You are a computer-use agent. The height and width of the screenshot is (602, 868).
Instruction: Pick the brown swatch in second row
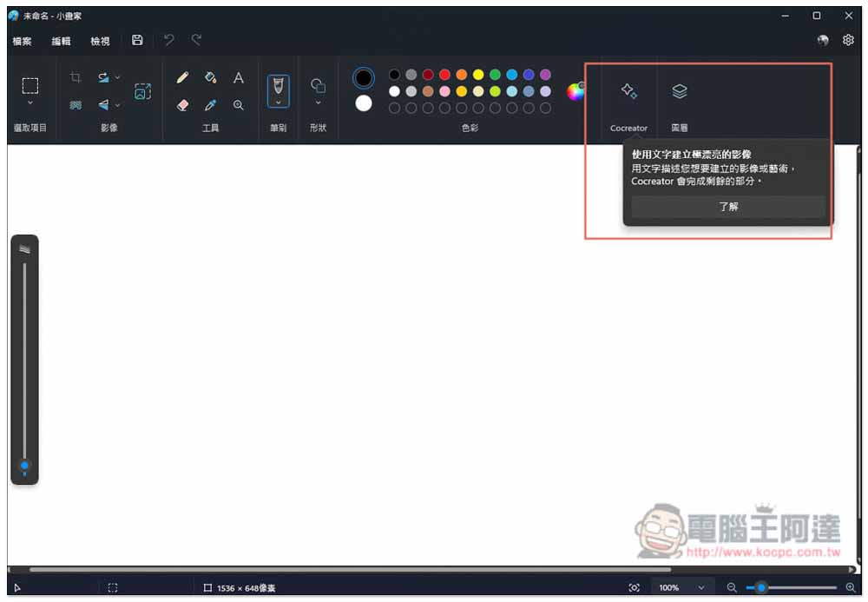(428, 91)
